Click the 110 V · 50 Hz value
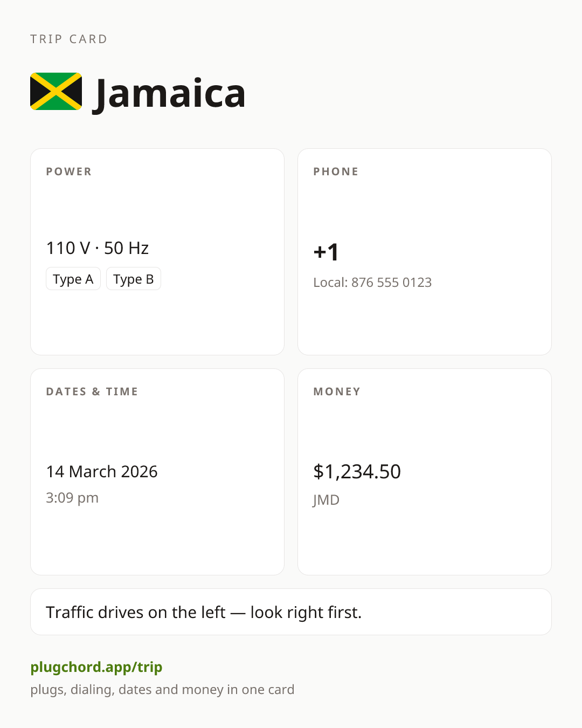The image size is (582, 728). coord(98,248)
